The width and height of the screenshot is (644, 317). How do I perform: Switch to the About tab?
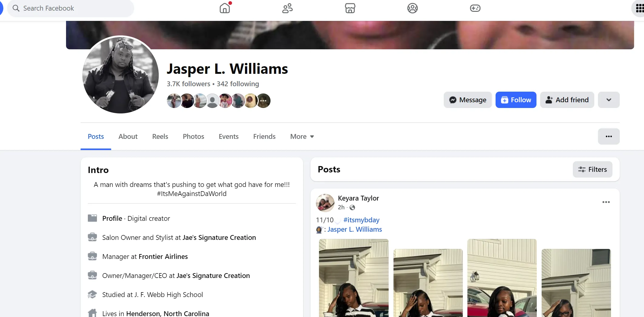click(128, 136)
